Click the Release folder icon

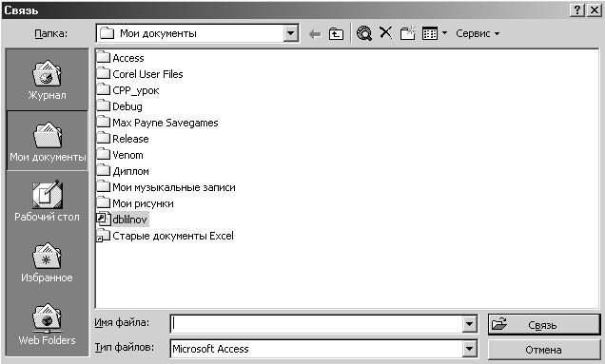[x=103, y=138]
